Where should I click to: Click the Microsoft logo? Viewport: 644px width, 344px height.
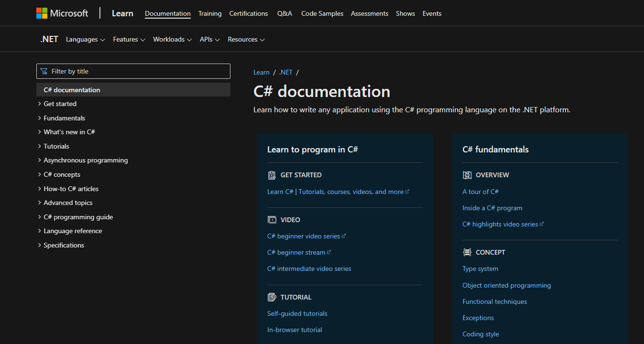[x=62, y=13]
